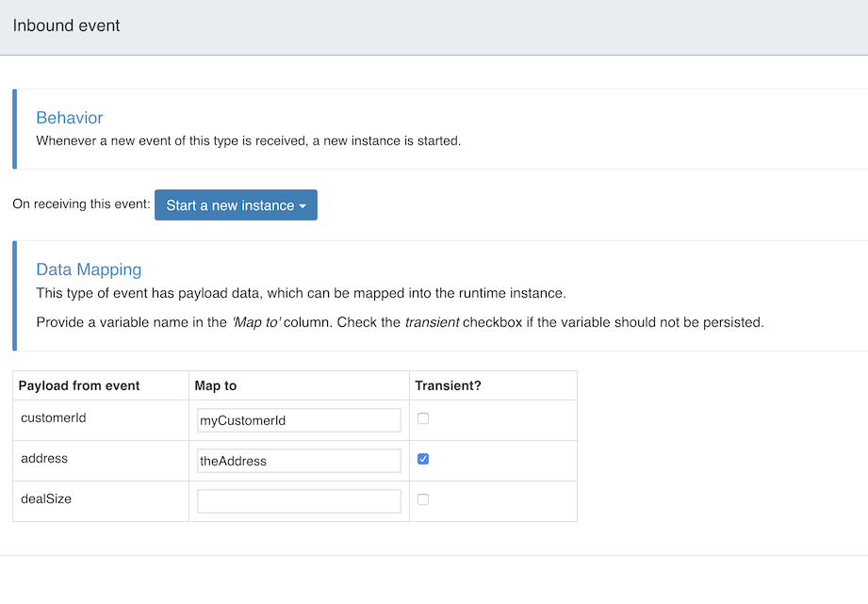Uncheck the Transient checkbox for address
The width and height of the screenshot is (868, 604).
tap(423, 459)
